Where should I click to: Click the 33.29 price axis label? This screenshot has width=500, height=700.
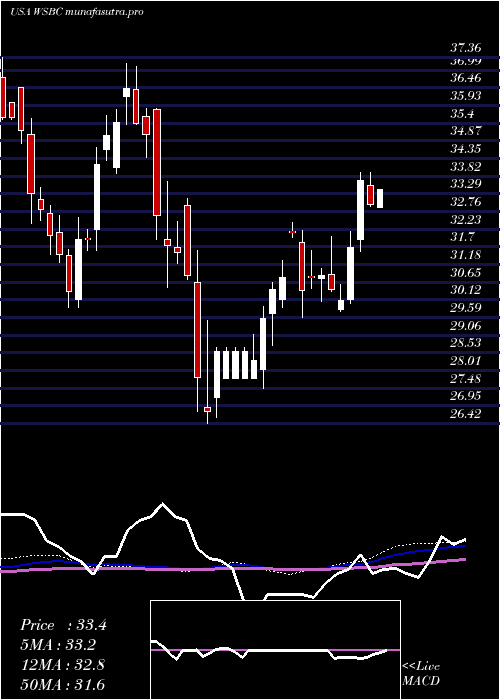click(466, 184)
